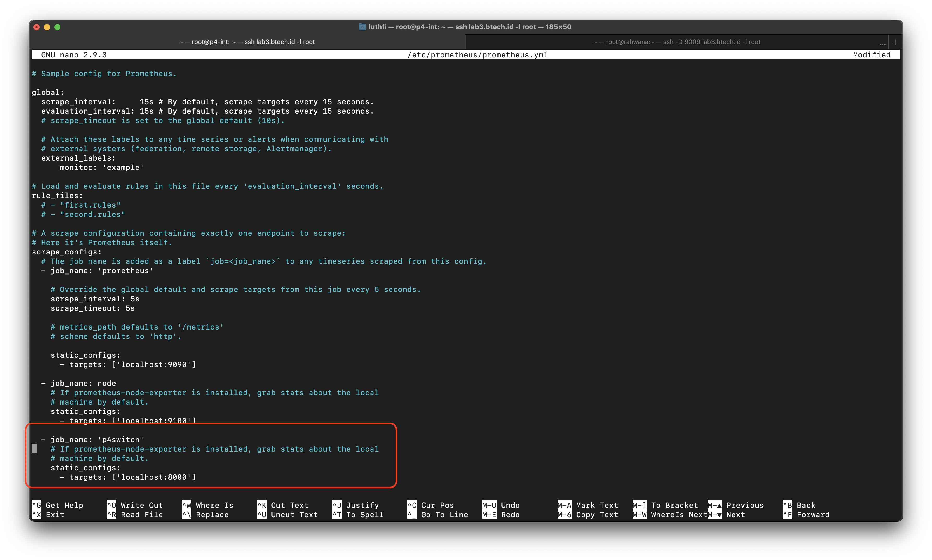Screen dimensions: 932x560
Task: Switch to the root@p4-int terminal tab
Action: tap(247, 42)
